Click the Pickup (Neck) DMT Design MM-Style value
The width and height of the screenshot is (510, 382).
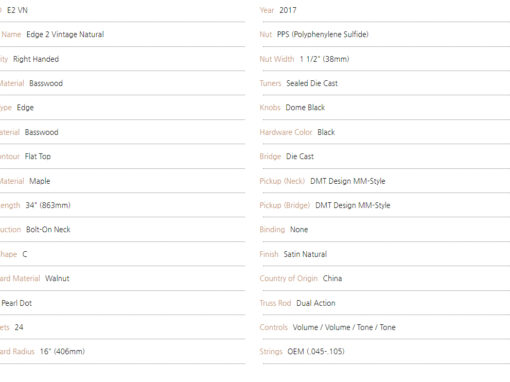(348, 181)
